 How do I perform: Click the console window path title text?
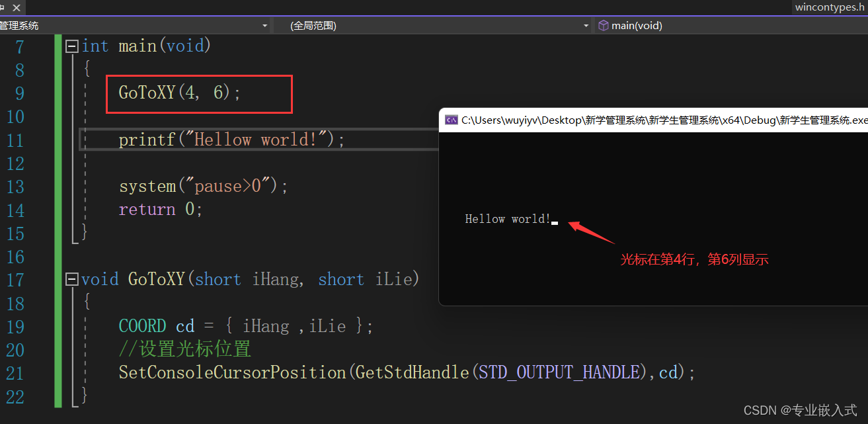(x=664, y=120)
